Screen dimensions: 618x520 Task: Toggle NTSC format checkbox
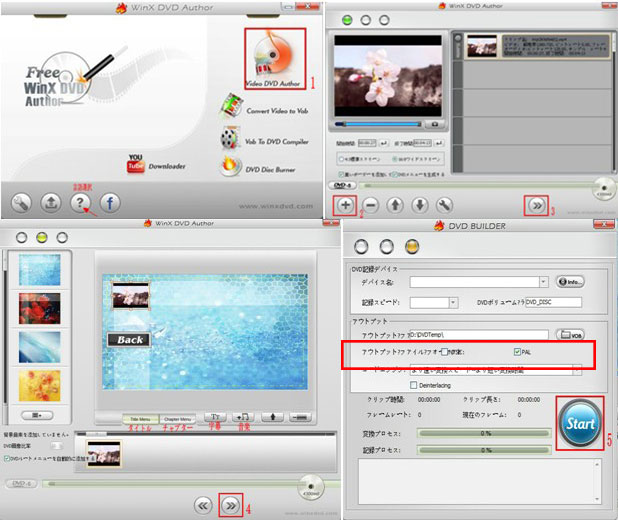[x=444, y=352]
